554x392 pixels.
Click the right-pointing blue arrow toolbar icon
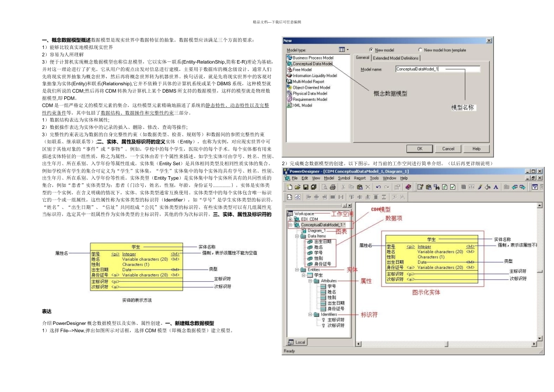(x=522, y=187)
